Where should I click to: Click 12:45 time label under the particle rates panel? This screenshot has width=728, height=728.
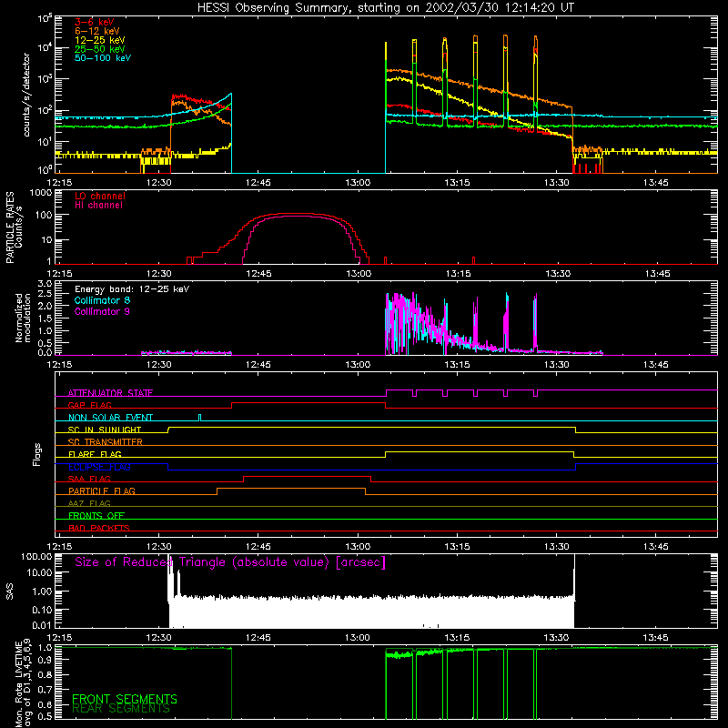(258, 274)
